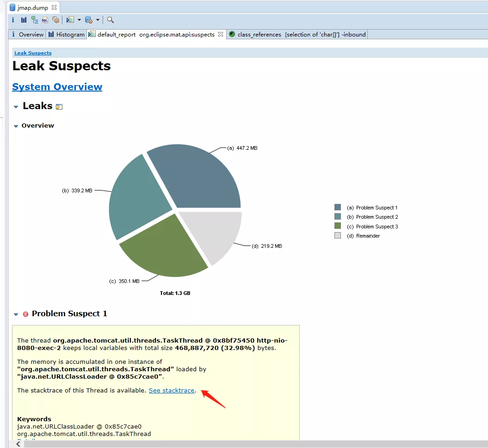Click the run expert system report icon

(70, 20)
